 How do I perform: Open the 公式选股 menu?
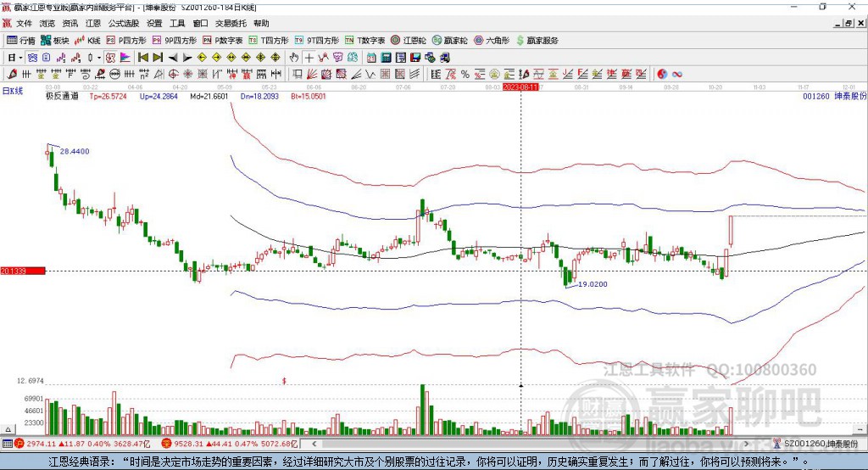tap(124, 23)
